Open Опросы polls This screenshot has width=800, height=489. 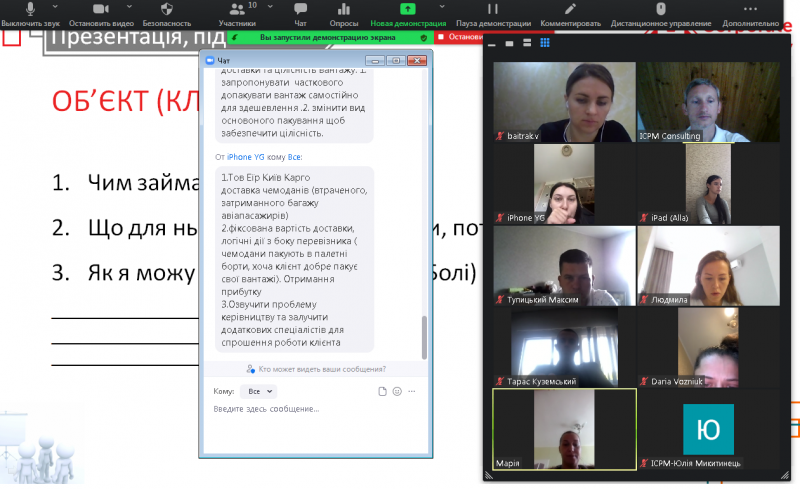coord(344,14)
